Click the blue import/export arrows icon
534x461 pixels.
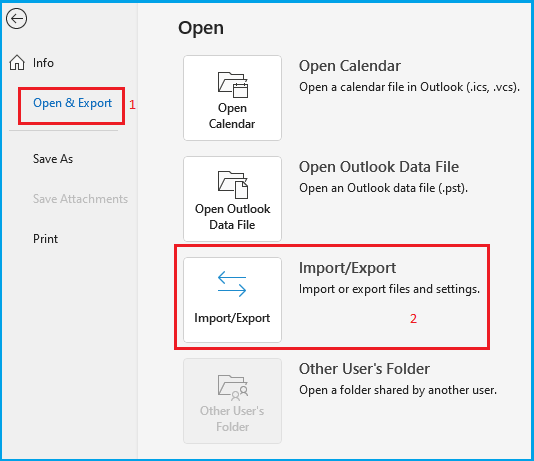pyautogui.click(x=232, y=284)
